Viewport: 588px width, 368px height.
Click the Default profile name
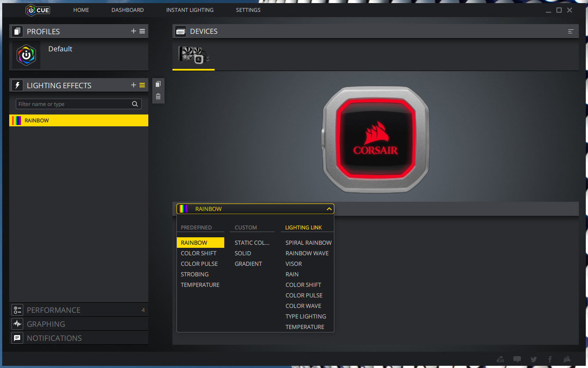[x=60, y=49]
